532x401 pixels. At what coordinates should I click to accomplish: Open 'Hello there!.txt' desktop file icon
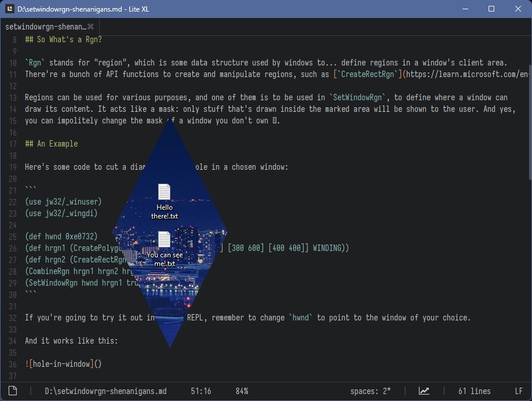point(164,202)
